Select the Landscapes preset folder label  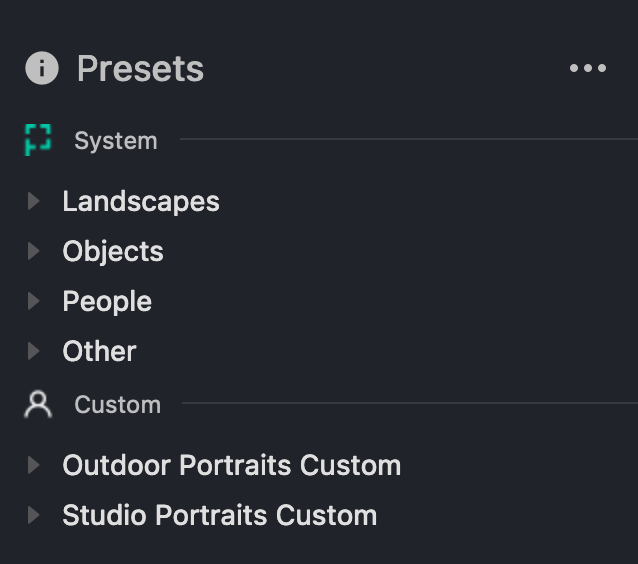[141, 201]
